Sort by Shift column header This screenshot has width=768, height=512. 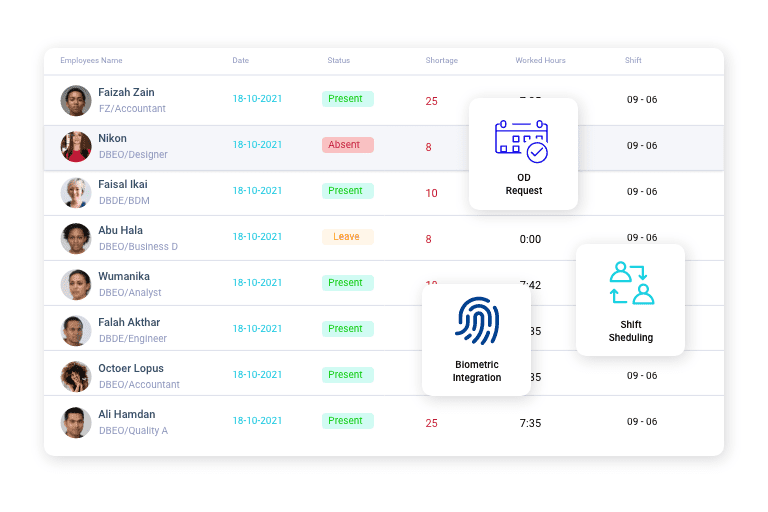pos(633,60)
